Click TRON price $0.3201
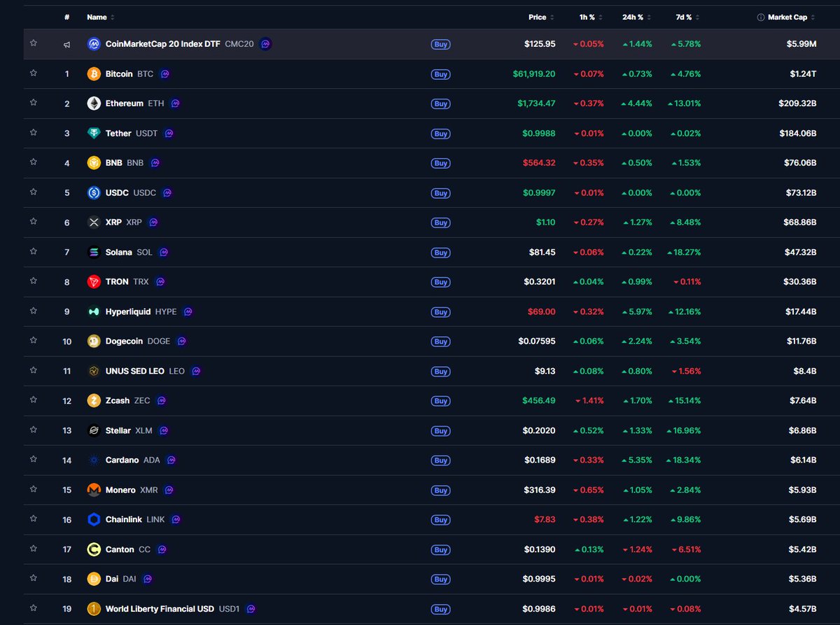840x625 pixels. pyautogui.click(x=540, y=282)
